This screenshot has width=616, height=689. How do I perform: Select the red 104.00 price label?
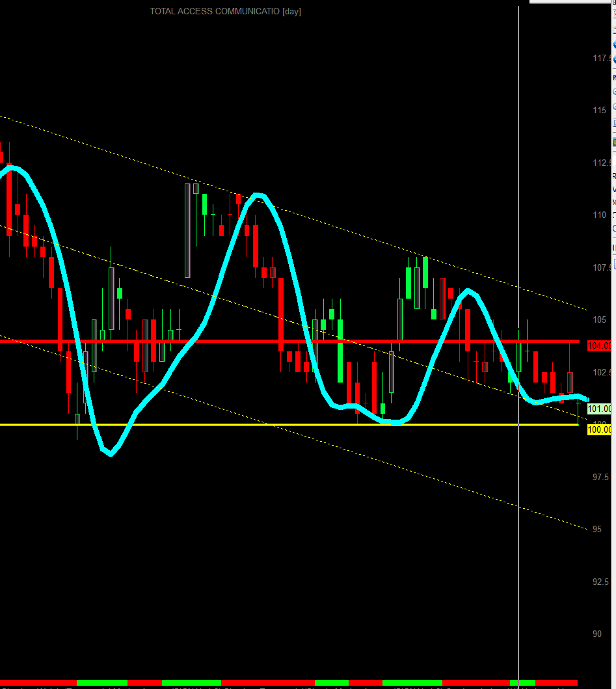coord(599,346)
